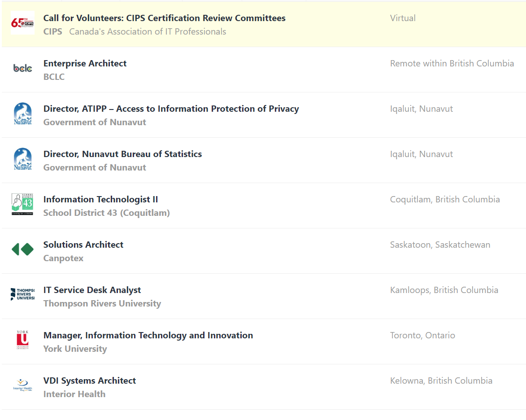Click the Saskatoon, Saskatchewan location text
526x420 pixels.
(x=440, y=245)
